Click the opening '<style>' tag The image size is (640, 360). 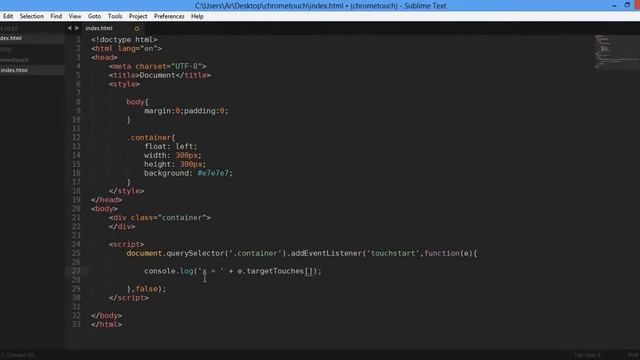point(124,84)
